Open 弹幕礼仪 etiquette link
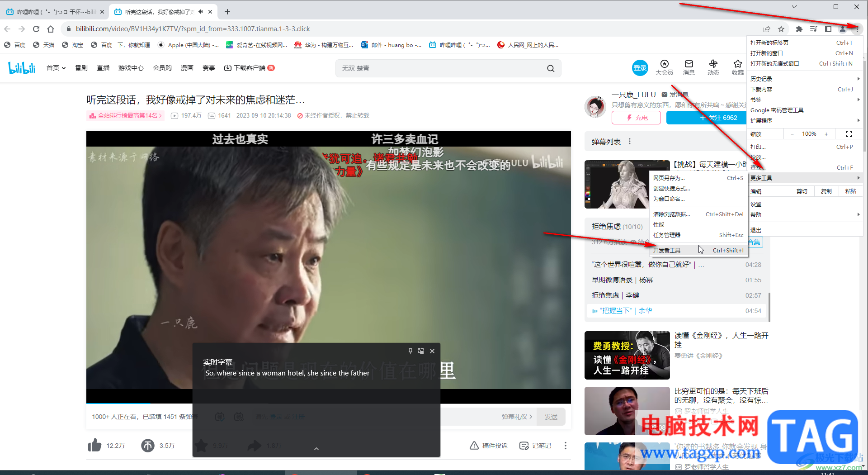The width and height of the screenshot is (868, 475). point(517,417)
